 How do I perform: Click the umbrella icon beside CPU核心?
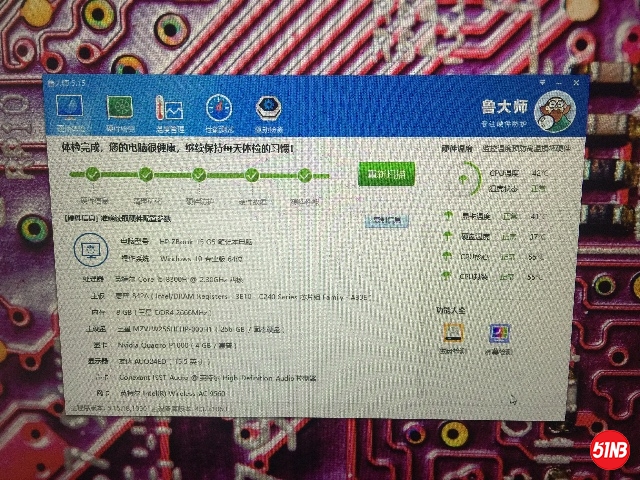coord(447,256)
